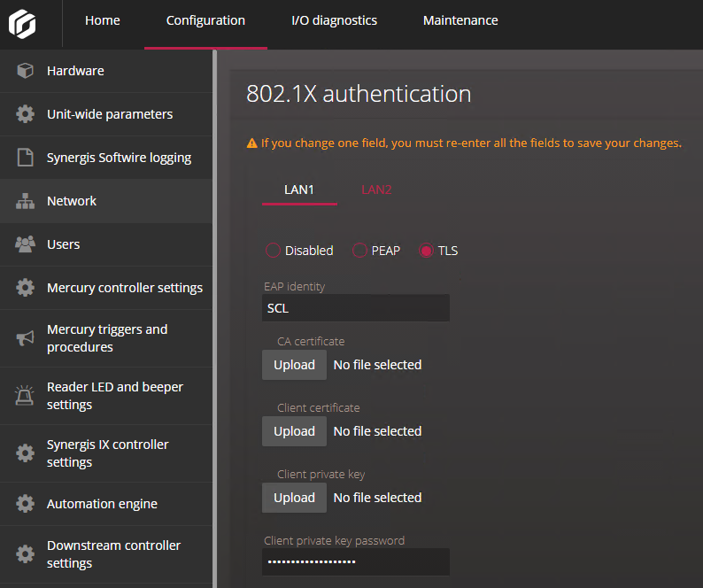Open Reader LED and beeper settings
The height and width of the screenshot is (588, 703).
(106, 396)
